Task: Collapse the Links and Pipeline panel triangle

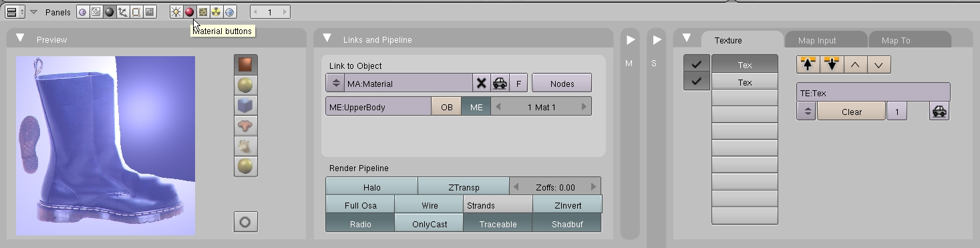Action: [x=327, y=39]
